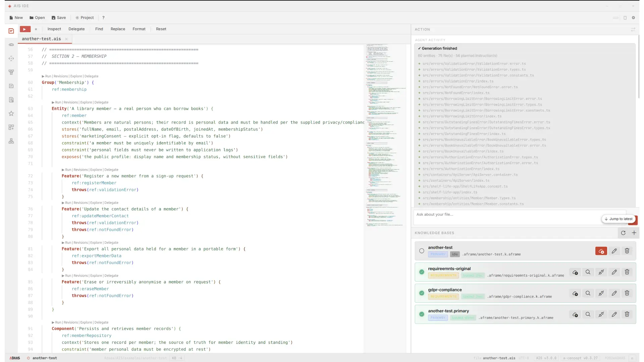Open the New file menu item
The height and width of the screenshot is (362, 644).
click(16, 18)
